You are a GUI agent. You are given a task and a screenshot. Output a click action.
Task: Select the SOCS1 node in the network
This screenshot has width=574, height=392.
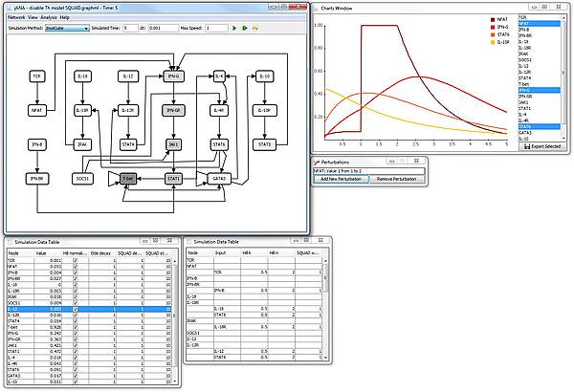tap(83, 178)
